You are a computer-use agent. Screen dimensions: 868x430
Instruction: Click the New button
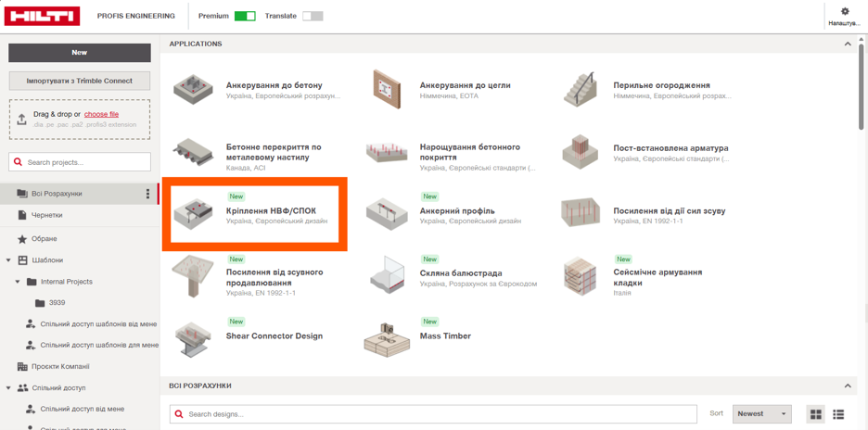pos(79,53)
